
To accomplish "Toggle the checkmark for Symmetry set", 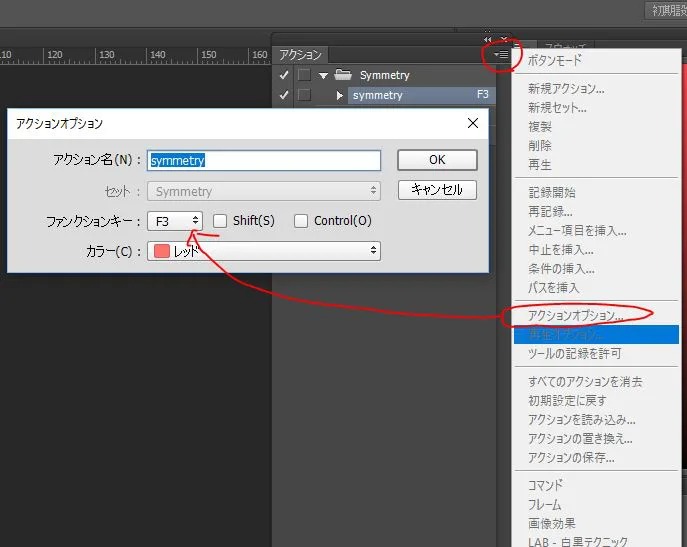I will (x=284, y=75).
